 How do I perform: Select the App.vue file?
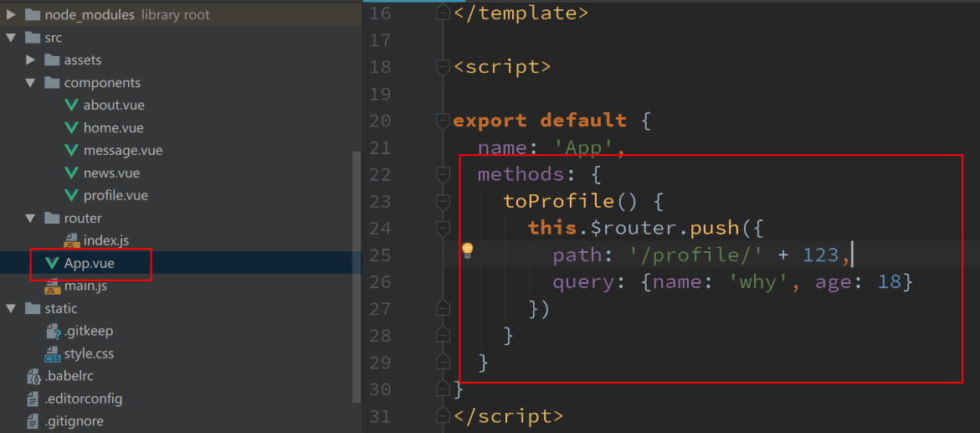click(89, 264)
